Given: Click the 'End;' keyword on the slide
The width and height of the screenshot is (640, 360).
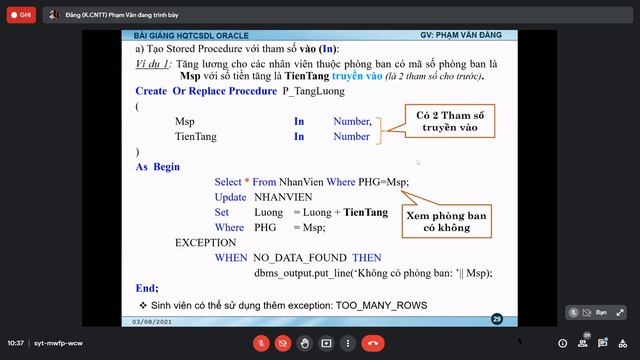Looking at the screenshot, I should point(147,288).
